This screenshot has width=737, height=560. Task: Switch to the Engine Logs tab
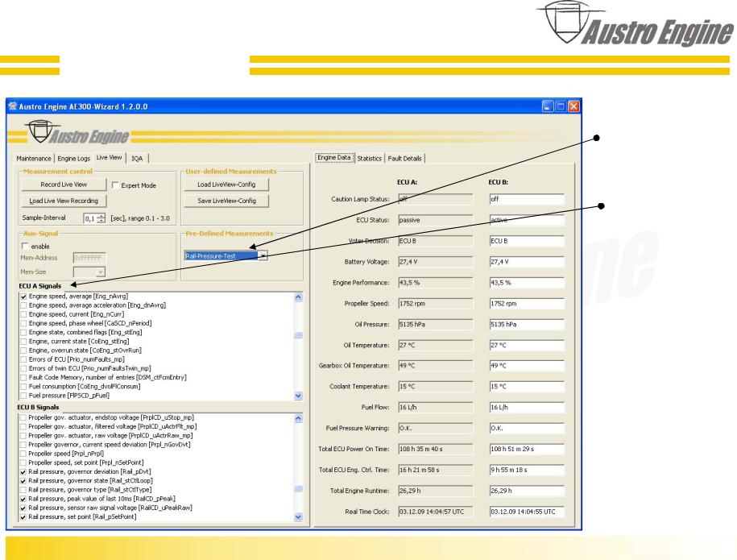point(74,159)
